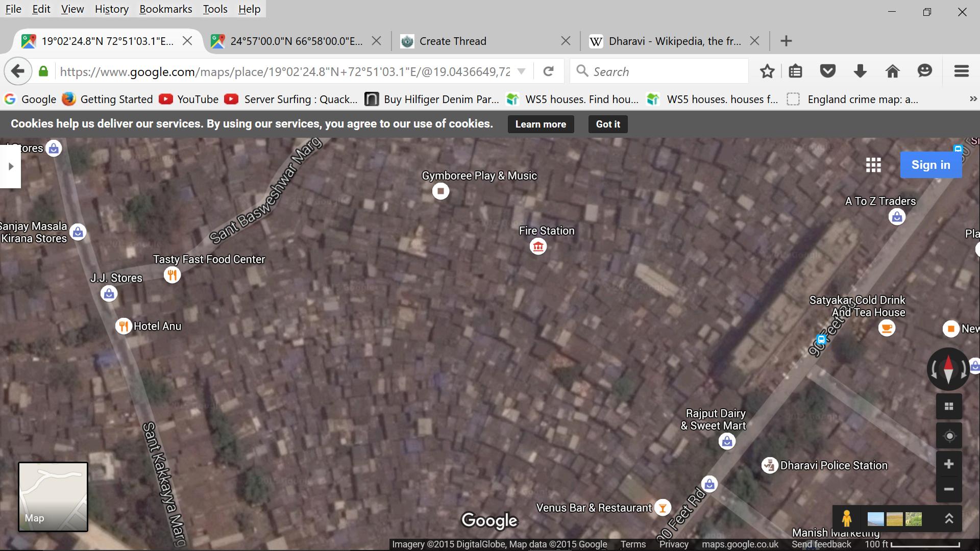Open England crime map bookmark

(x=852, y=99)
